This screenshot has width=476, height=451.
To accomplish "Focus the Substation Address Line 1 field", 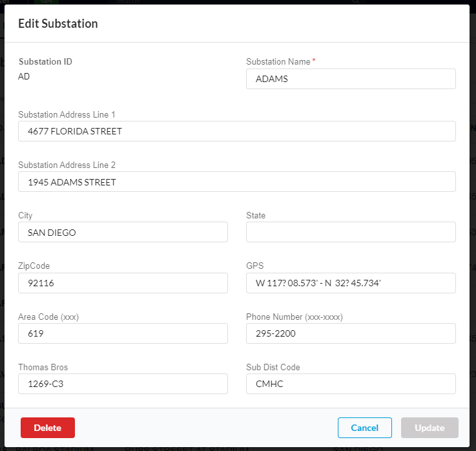I will pos(237,131).
